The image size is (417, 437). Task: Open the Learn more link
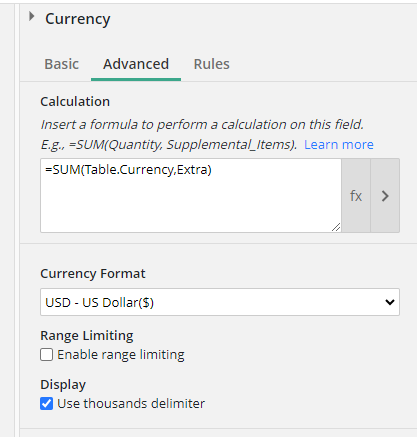pos(339,144)
